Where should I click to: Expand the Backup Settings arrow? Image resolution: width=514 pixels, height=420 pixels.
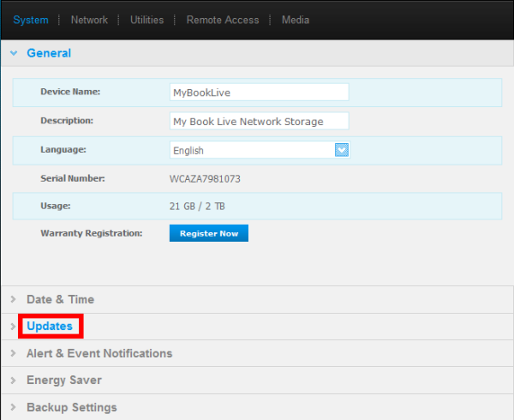point(13,407)
